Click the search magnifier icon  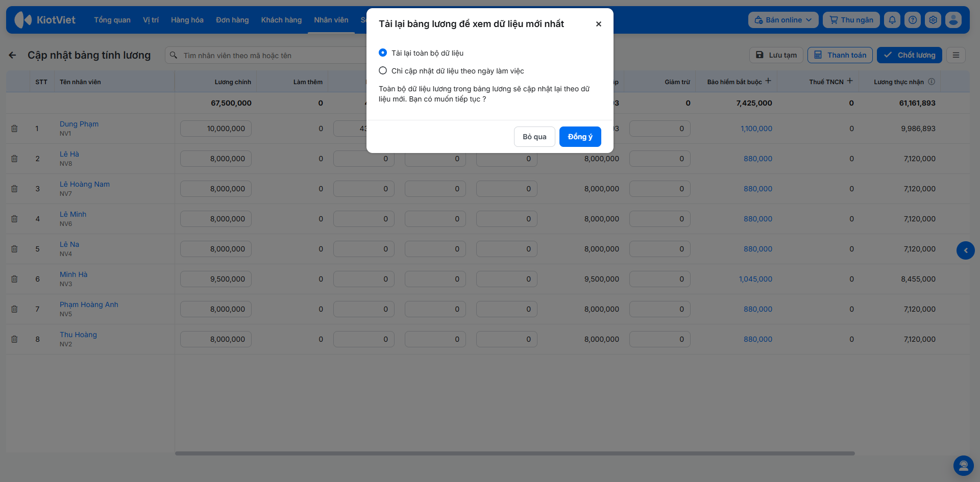click(x=174, y=55)
